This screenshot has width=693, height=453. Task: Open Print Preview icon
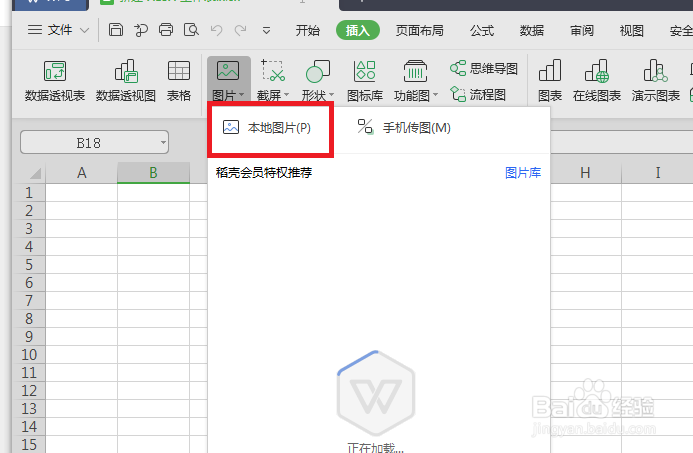point(191,30)
